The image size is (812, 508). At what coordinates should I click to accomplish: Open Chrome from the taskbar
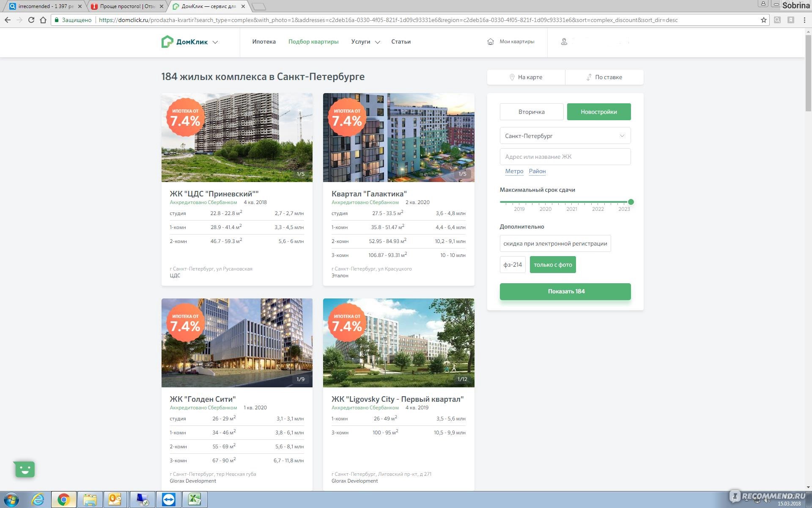tap(64, 500)
